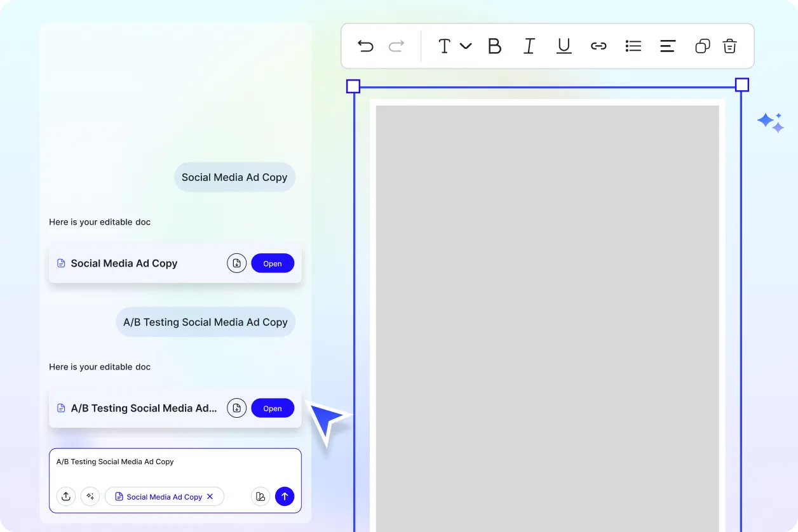798x532 pixels.
Task: Delete element with the trash icon
Action: point(730,46)
